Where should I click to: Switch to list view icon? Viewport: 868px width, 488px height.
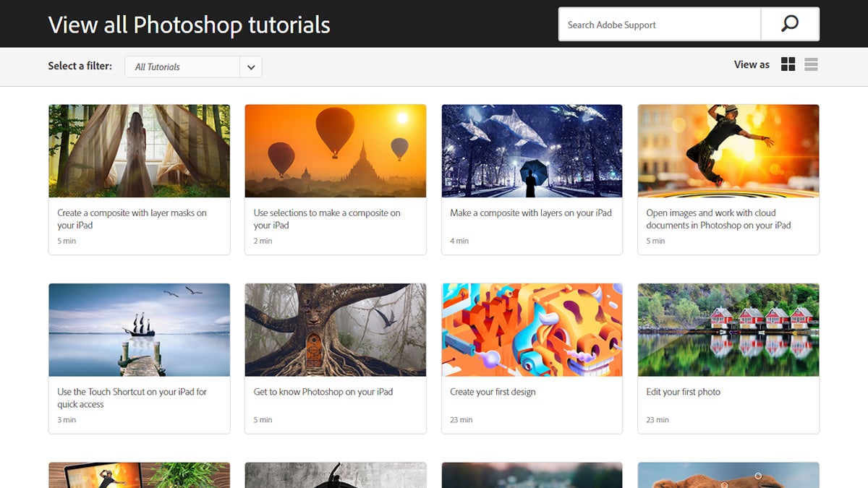click(811, 64)
